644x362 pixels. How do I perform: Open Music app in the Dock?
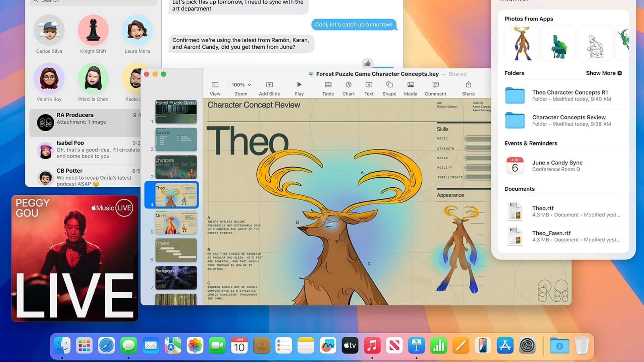(x=372, y=345)
